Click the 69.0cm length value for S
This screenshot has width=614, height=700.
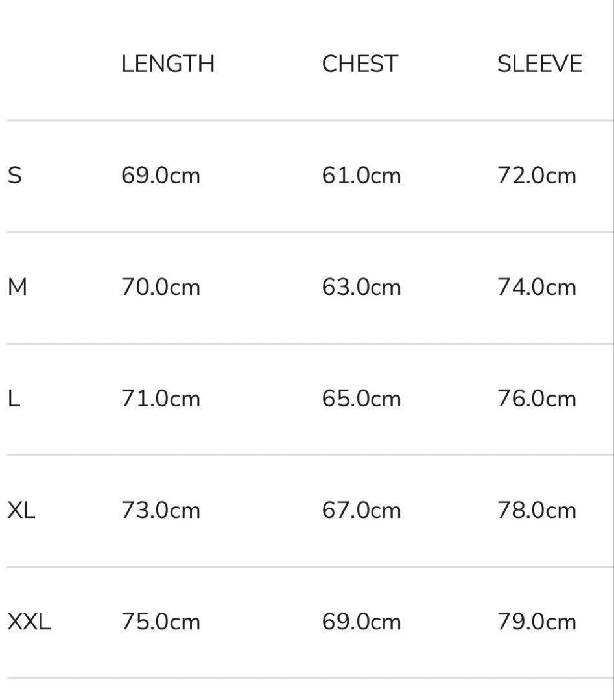click(161, 176)
